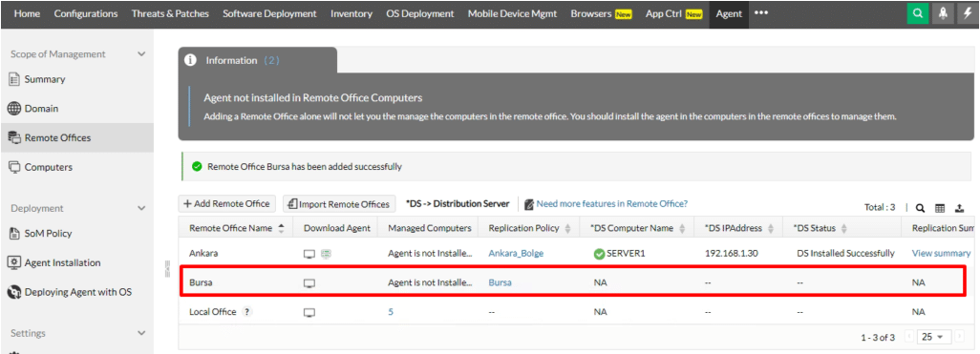Screen dimensions: 980x354
Task: Open the Home menu
Action: 27,13
